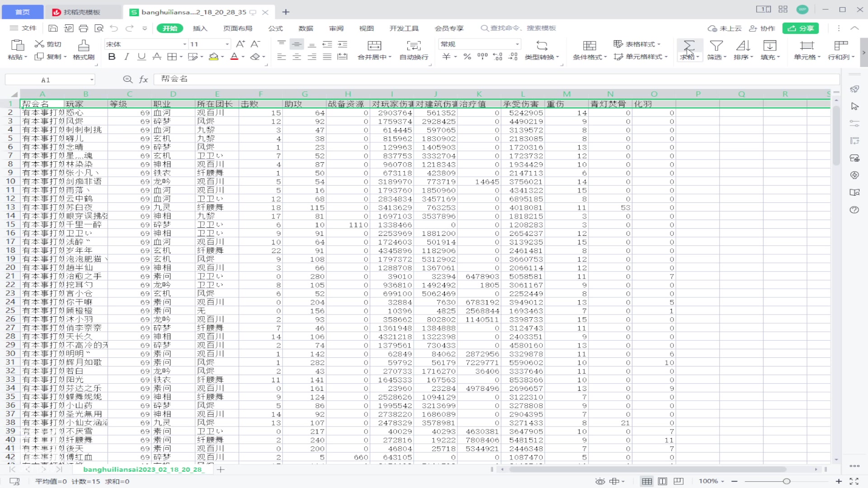The image size is (868, 488).
Task: Add a new sheet tab
Action: (x=221, y=470)
